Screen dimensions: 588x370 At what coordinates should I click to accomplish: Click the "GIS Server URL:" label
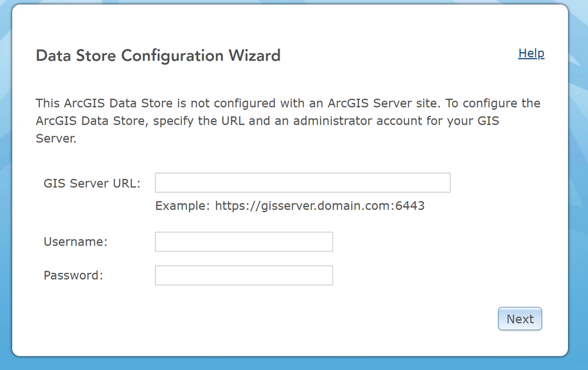[x=92, y=183]
